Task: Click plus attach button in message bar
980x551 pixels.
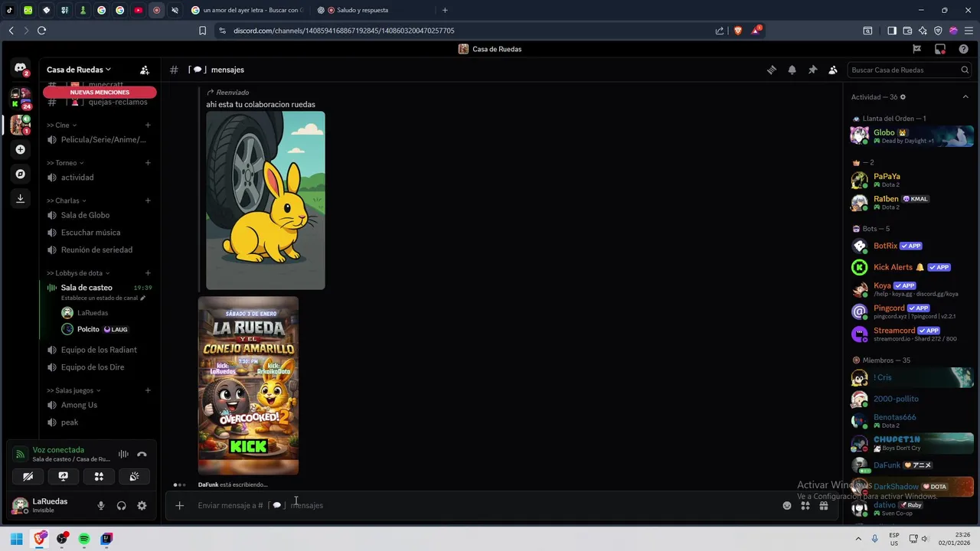Action: (x=179, y=505)
